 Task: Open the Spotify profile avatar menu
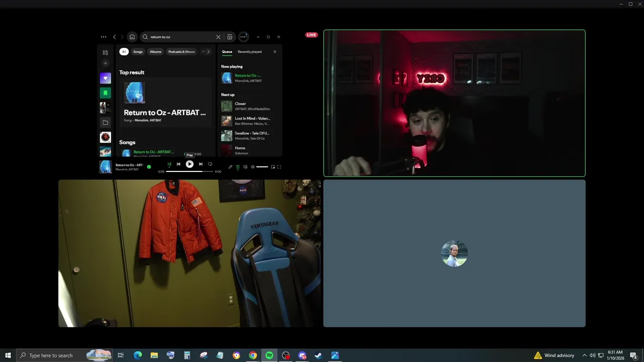[x=244, y=37]
